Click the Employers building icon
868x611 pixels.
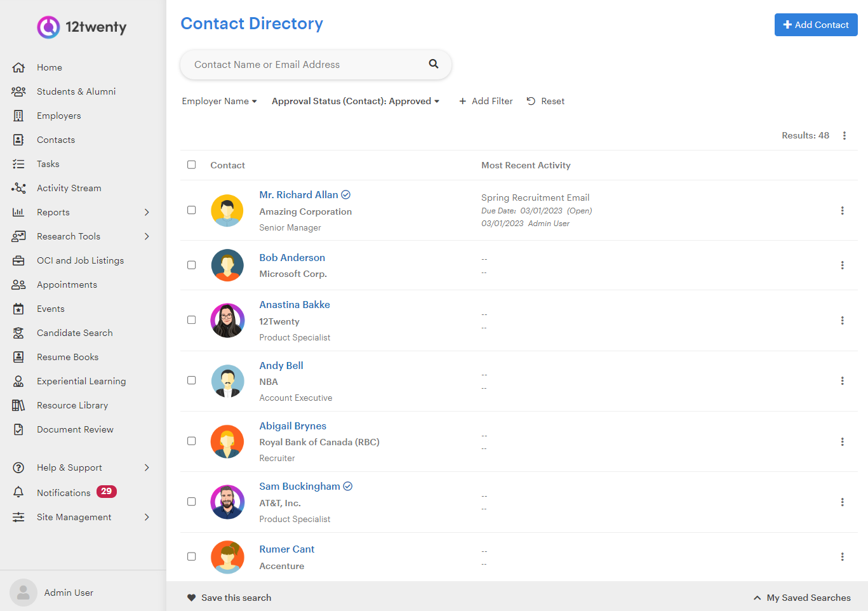(18, 116)
